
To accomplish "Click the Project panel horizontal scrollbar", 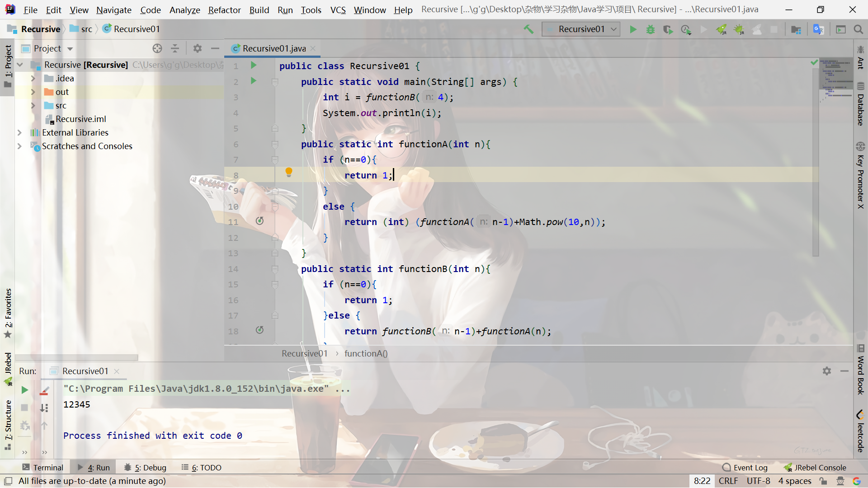I will pos(77,357).
